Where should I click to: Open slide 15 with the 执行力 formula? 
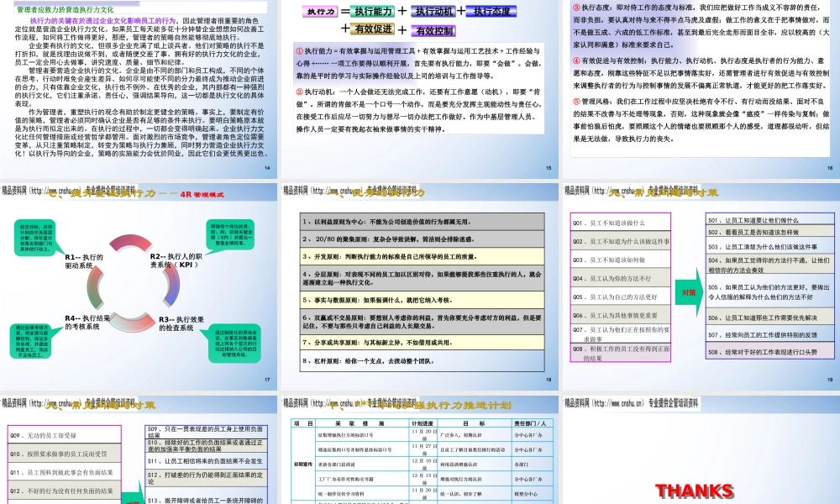click(x=421, y=88)
